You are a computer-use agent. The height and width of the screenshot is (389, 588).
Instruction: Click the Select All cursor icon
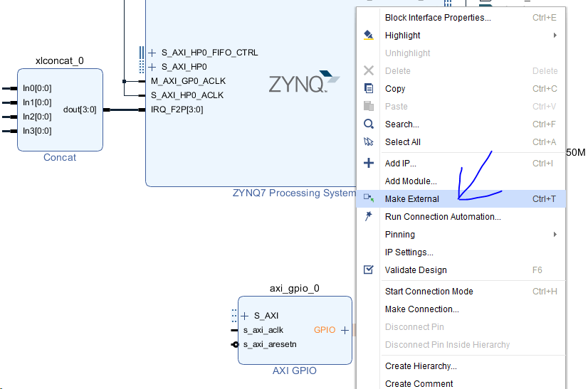[368, 142]
